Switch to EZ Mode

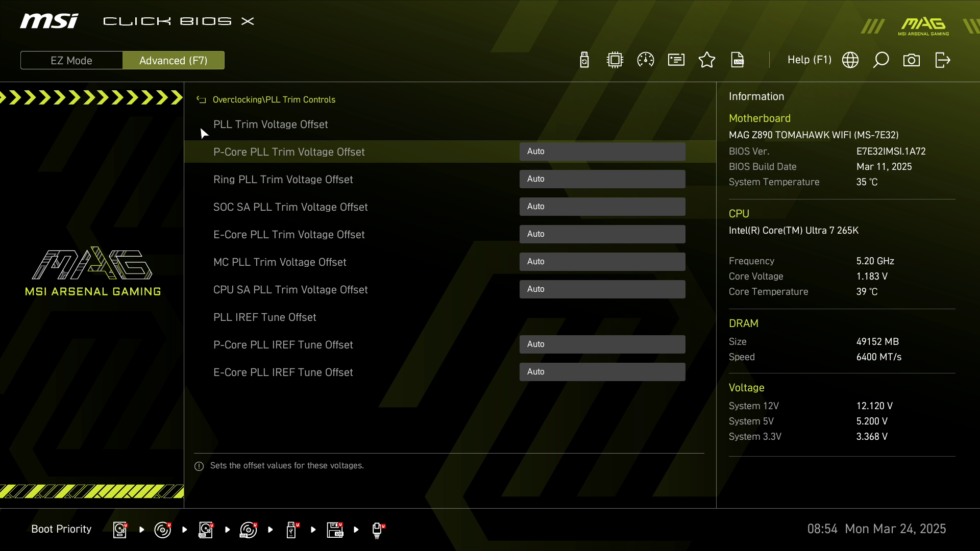71,60
